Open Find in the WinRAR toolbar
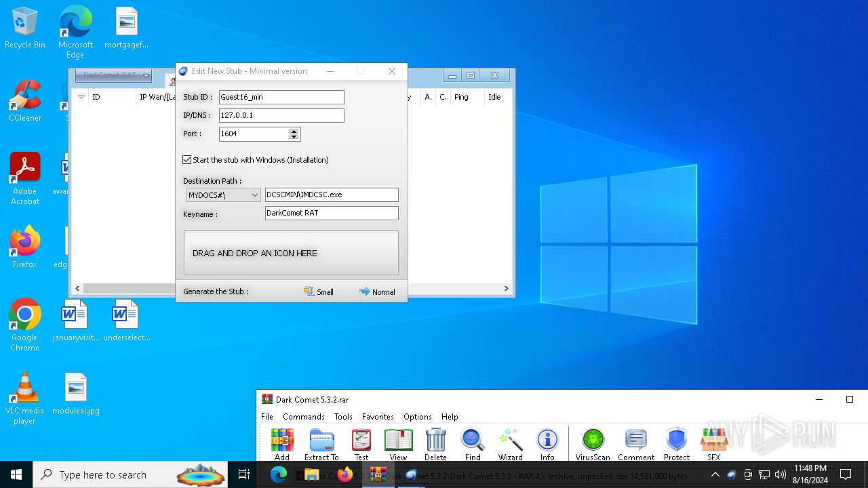The height and width of the screenshot is (488, 868). click(x=473, y=444)
